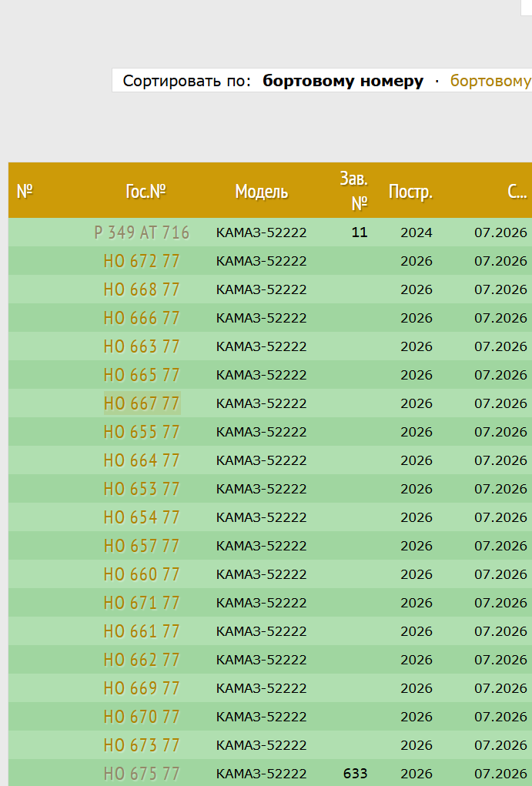Open vehicle link НО 673 77
Screen dimensions: 532x786
coord(142,745)
